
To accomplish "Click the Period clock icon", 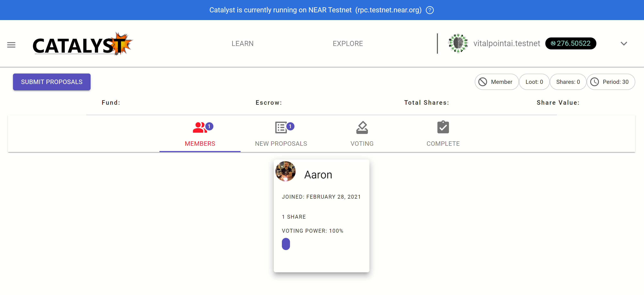I will [595, 82].
